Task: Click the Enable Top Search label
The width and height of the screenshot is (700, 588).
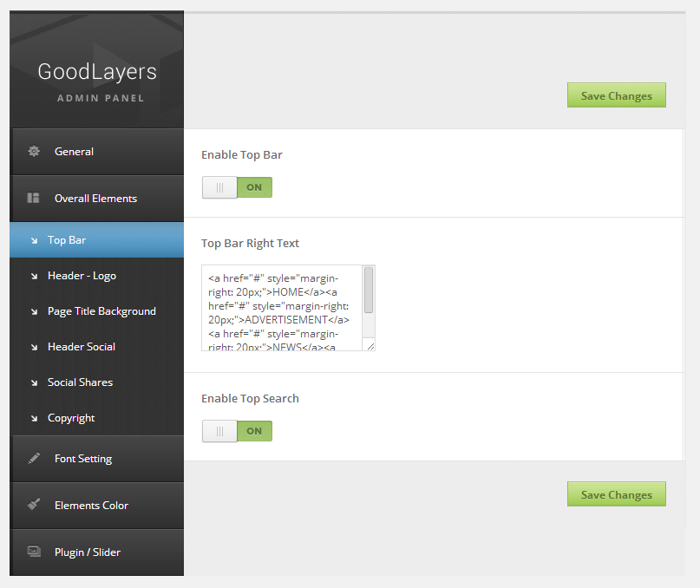Action: (x=250, y=398)
